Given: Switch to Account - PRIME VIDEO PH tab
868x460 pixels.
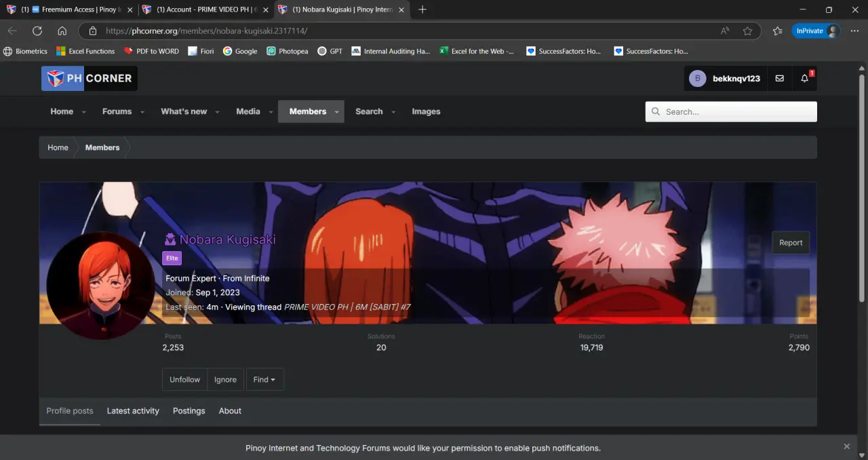Looking at the screenshot, I should pyautogui.click(x=205, y=10).
